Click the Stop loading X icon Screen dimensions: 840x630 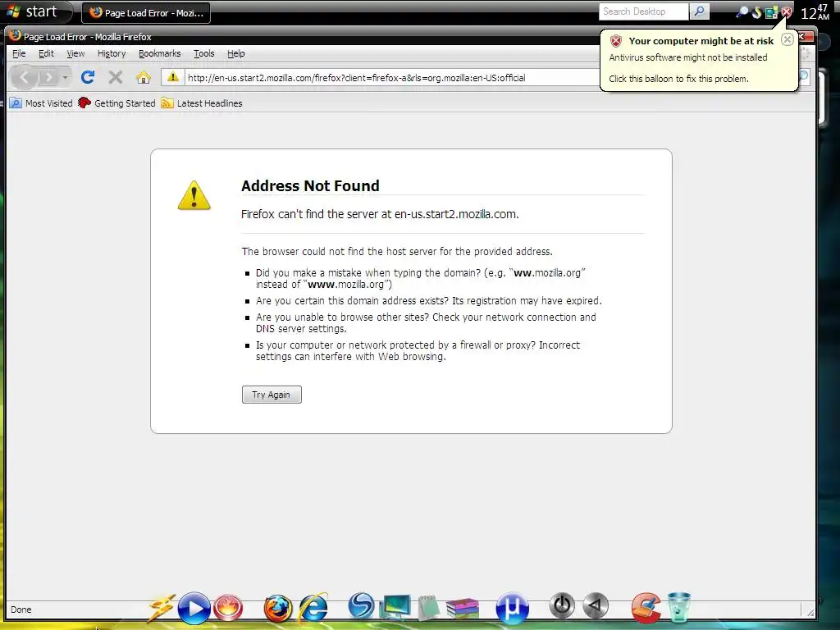click(x=115, y=78)
